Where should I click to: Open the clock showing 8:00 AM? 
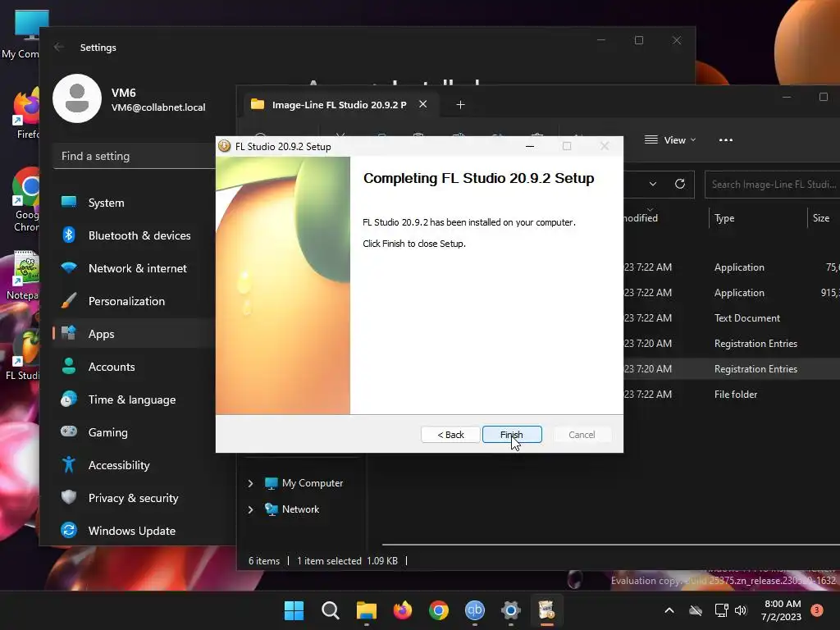(x=781, y=610)
